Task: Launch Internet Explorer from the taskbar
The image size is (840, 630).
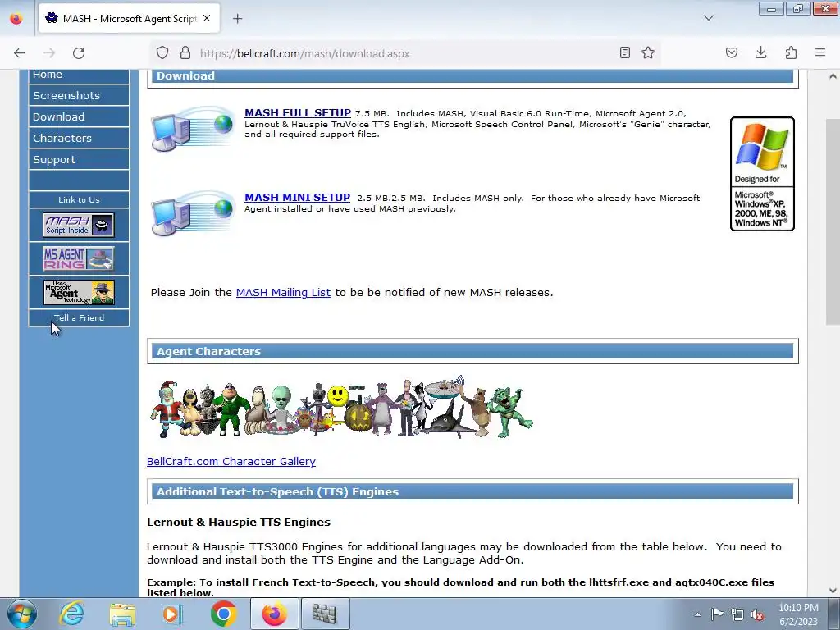Action: coord(72,614)
